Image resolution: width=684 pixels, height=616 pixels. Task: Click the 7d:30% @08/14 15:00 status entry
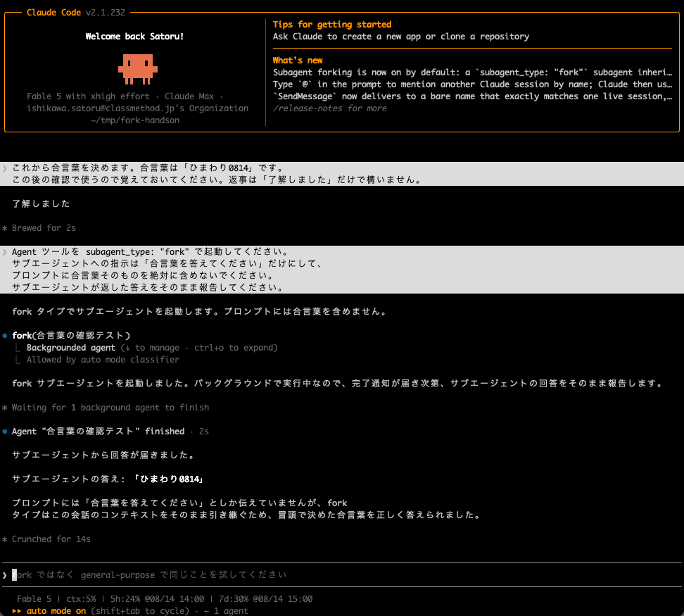266,599
